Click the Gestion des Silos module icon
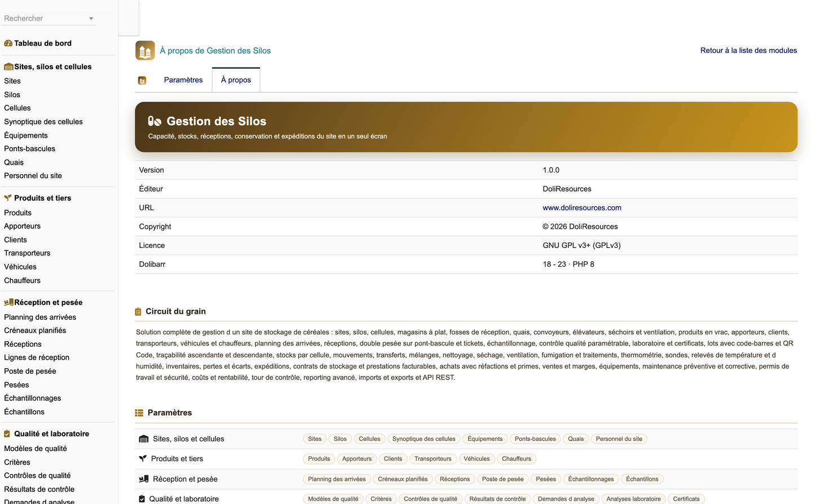This screenshot has height=504, width=815. click(145, 50)
